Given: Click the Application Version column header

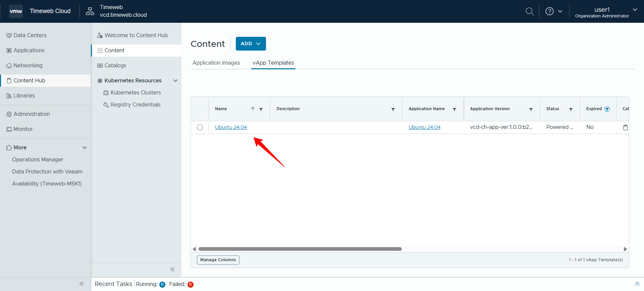Looking at the screenshot, I should 490,109.
